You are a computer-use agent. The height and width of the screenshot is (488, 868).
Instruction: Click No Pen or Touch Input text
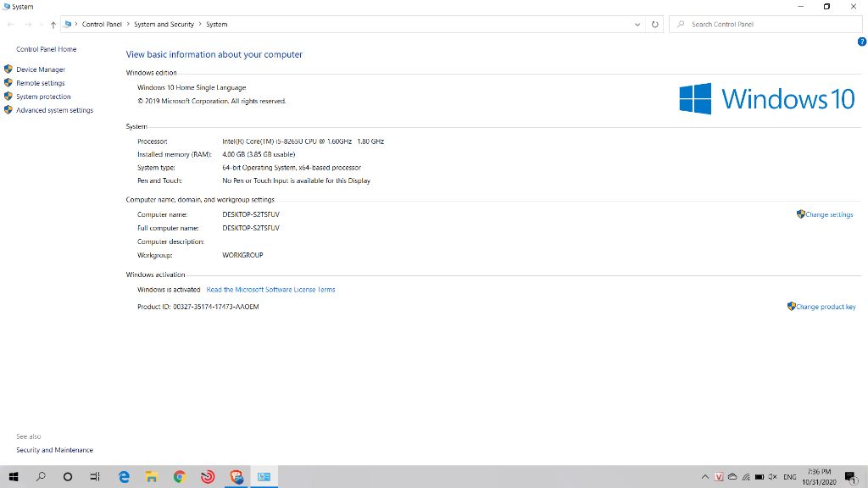pos(296,180)
